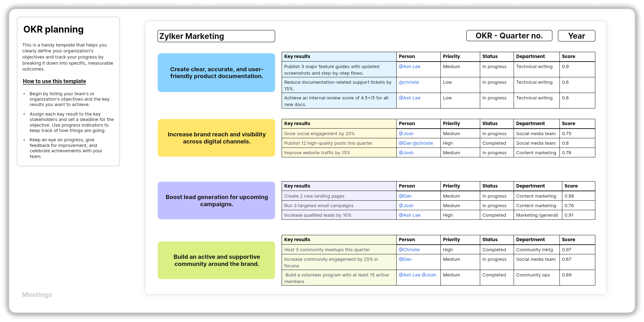This screenshot has height=322, width=644.
Task: Select the green community objective card
Action: tap(216, 260)
